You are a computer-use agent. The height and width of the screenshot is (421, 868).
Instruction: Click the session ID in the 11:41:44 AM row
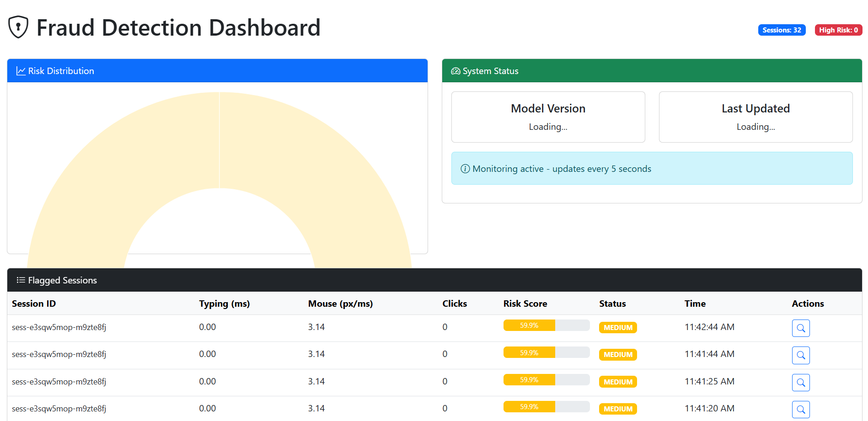(59, 354)
